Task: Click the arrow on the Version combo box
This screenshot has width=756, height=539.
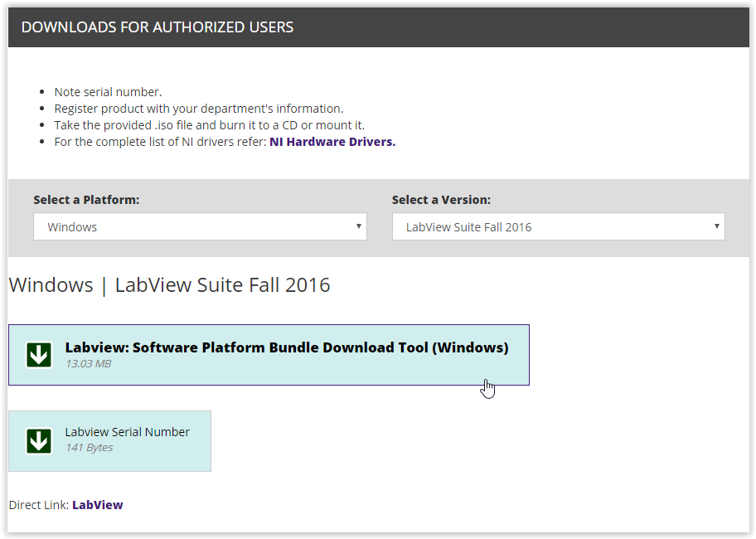Action: (716, 226)
